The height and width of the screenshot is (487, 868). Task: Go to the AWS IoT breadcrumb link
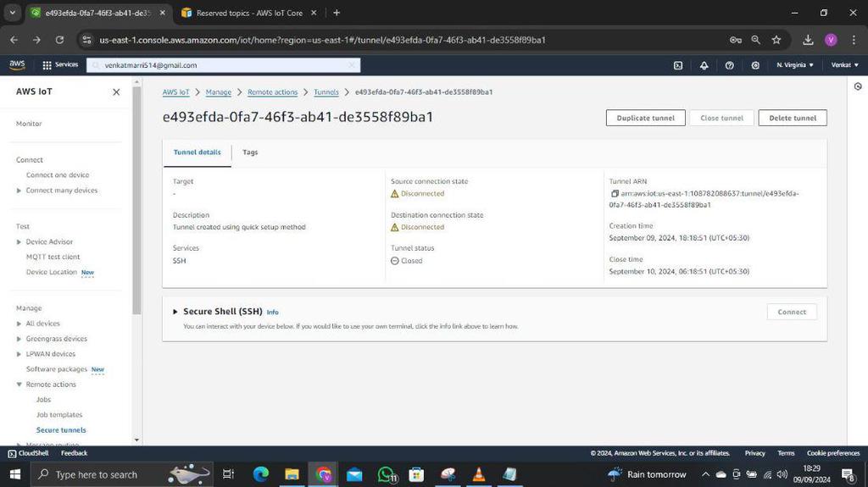click(175, 91)
